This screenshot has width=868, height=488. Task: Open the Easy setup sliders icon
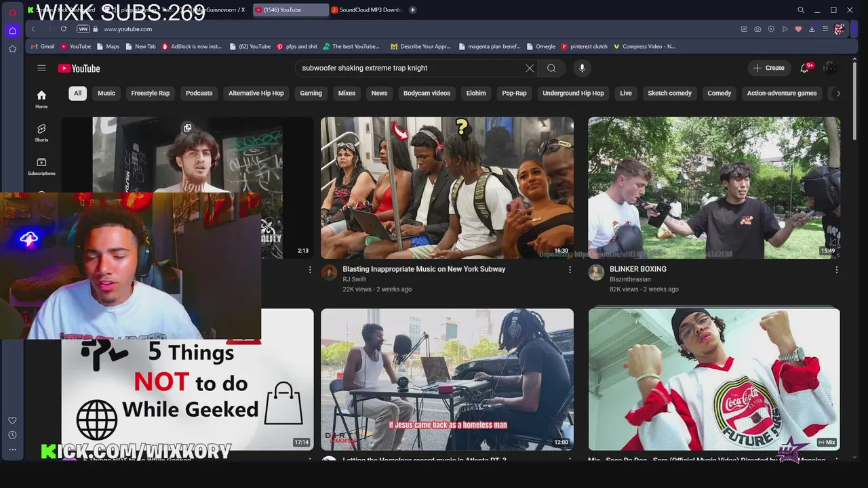[825, 29]
